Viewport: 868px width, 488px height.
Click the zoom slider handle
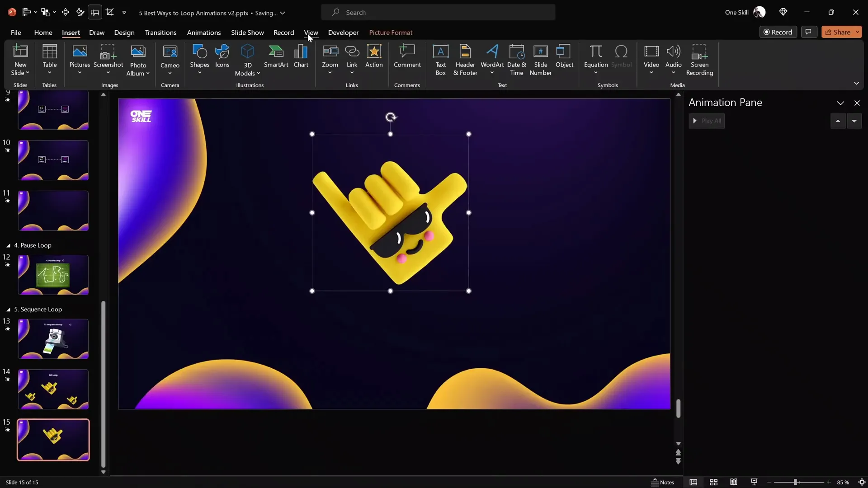795,483
